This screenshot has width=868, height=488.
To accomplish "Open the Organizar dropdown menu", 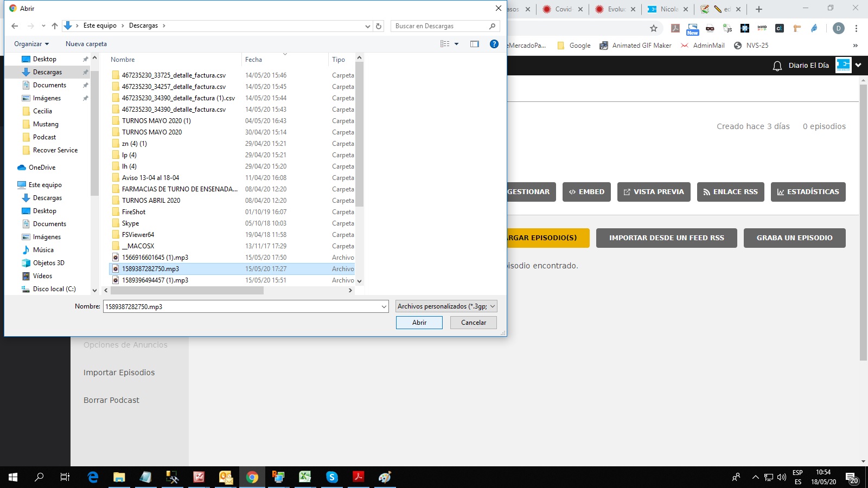I will pyautogui.click(x=31, y=44).
